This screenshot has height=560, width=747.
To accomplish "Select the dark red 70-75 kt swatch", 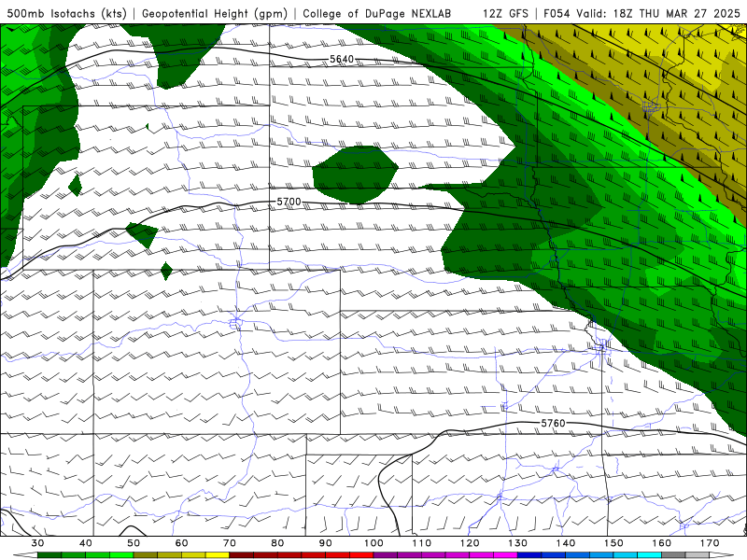I will click(242, 555).
